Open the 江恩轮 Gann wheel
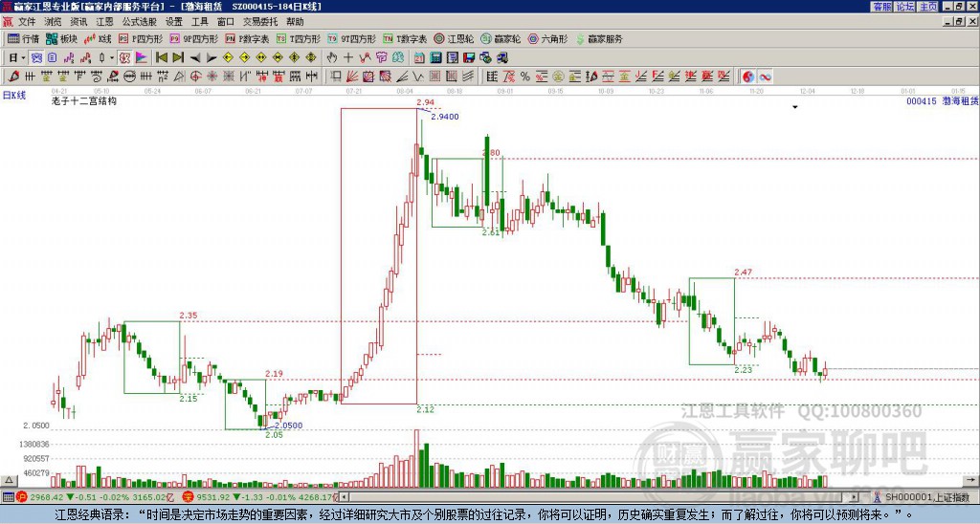This screenshot has height=524, width=980. [x=454, y=38]
